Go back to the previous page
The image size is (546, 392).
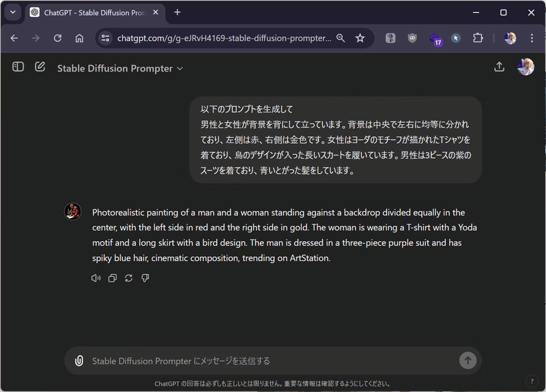pos(14,38)
